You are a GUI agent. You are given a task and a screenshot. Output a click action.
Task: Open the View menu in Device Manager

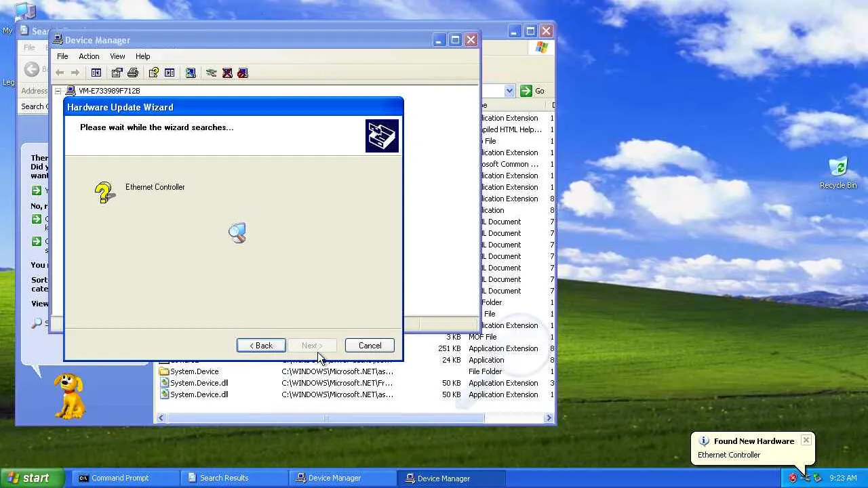117,56
